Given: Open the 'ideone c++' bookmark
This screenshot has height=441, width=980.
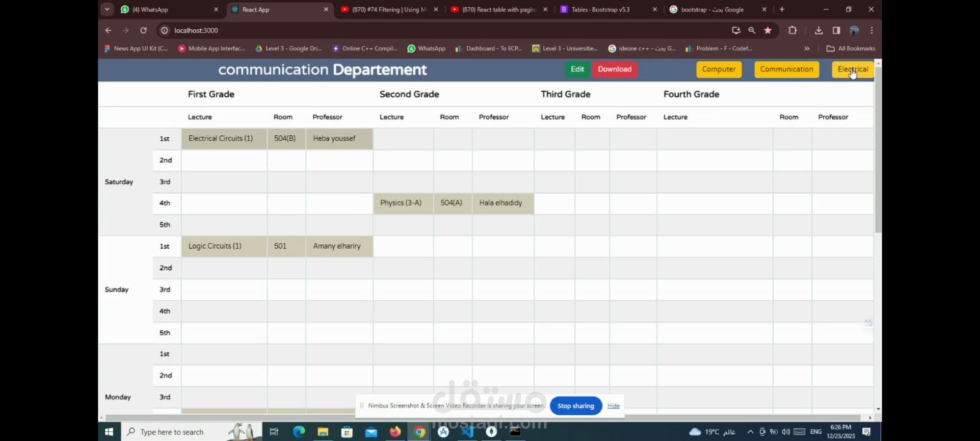Looking at the screenshot, I should click(x=642, y=48).
